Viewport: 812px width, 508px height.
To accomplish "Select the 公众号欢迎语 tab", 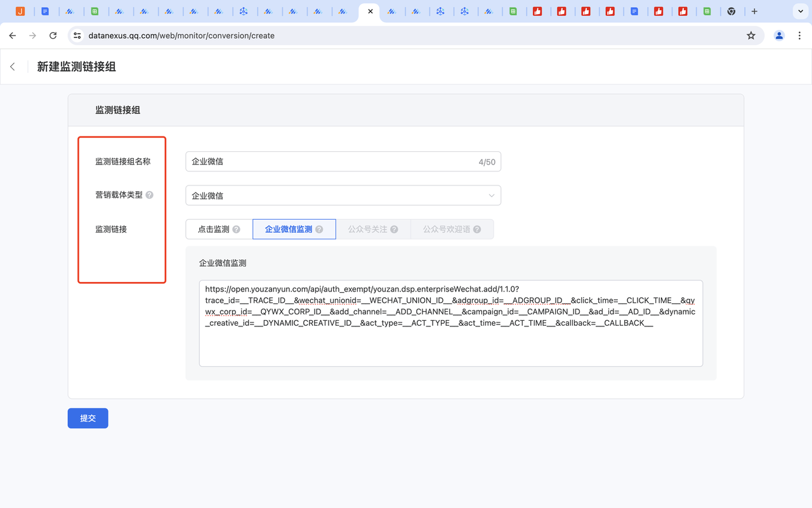I will click(x=452, y=229).
